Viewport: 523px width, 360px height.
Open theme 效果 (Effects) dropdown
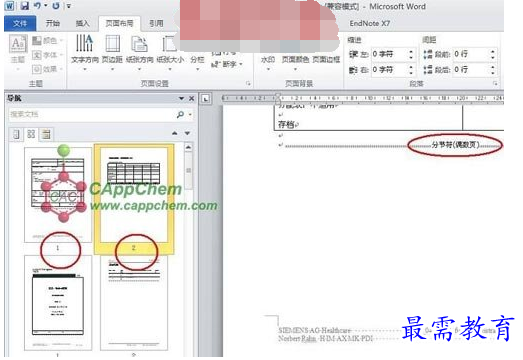pyautogui.click(x=47, y=69)
